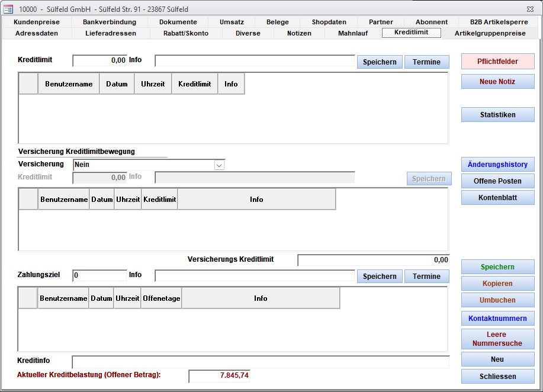543x392 pixels.
Task: View the Kontenblatt
Action: [497, 198]
